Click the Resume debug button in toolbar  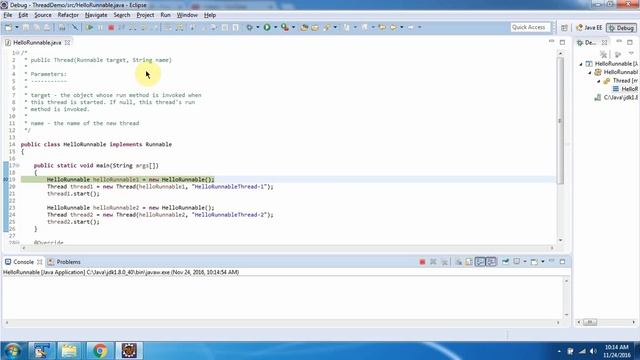point(89,27)
